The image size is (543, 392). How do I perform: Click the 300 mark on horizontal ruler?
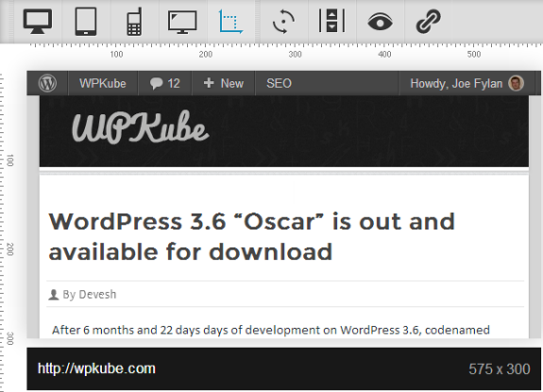click(295, 55)
